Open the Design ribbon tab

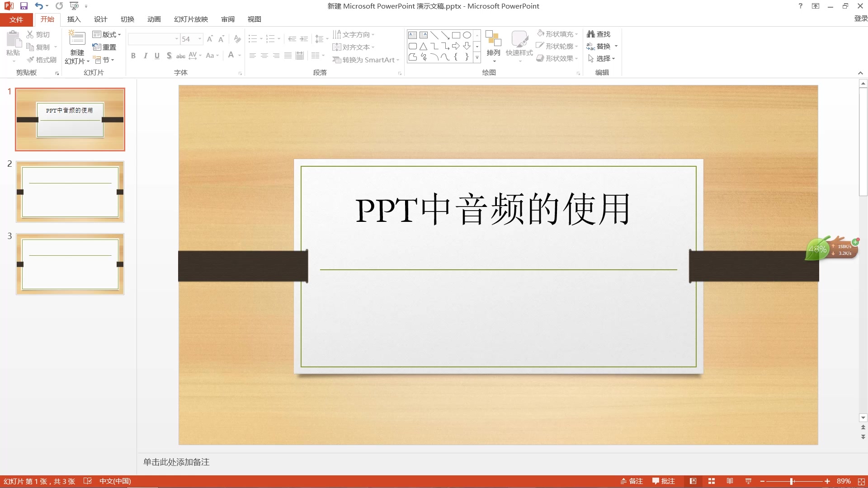click(x=100, y=19)
